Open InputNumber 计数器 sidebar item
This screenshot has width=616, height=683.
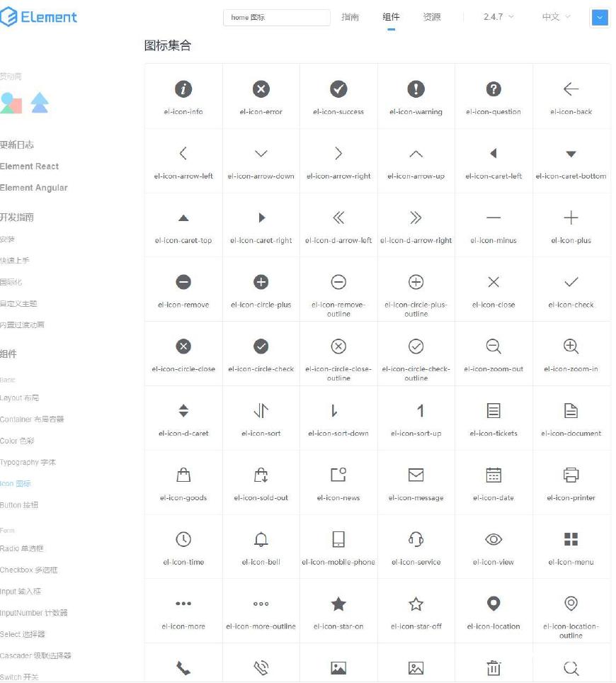pyautogui.click(x=33, y=613)
